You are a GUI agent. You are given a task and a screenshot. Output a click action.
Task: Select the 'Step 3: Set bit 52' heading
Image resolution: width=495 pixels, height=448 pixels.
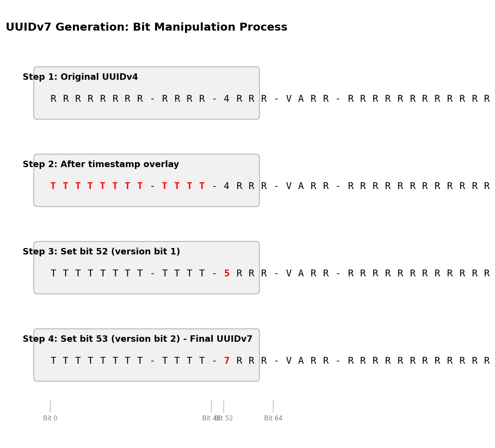pyautogui.click(x=101, y=252)
